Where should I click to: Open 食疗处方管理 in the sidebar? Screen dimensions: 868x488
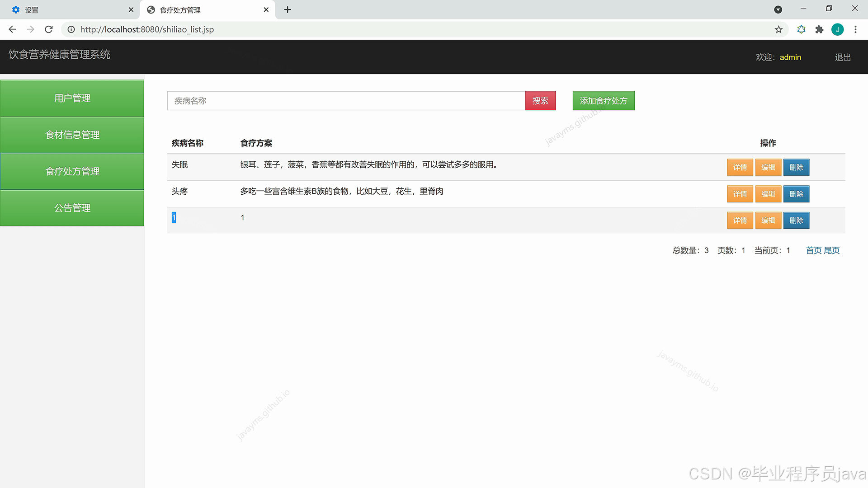coord(72,171)
